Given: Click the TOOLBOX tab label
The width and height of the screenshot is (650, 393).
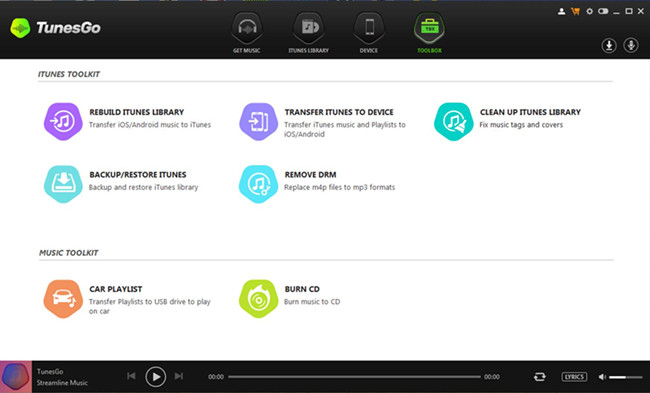Looking at the screenshot, I should (429, 51).
